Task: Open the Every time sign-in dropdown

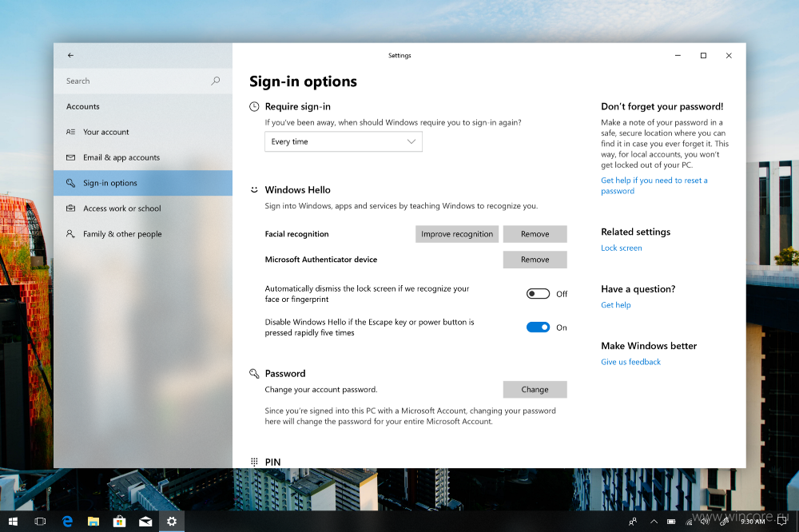Action: (344, 141)
